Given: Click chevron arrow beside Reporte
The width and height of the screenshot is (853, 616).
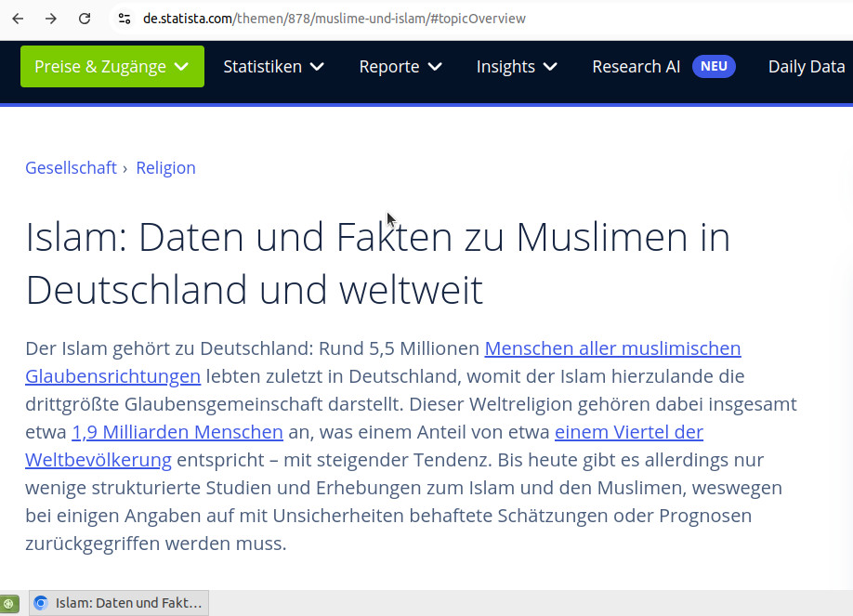Looking at the screenshot, I should click(435, 66).
